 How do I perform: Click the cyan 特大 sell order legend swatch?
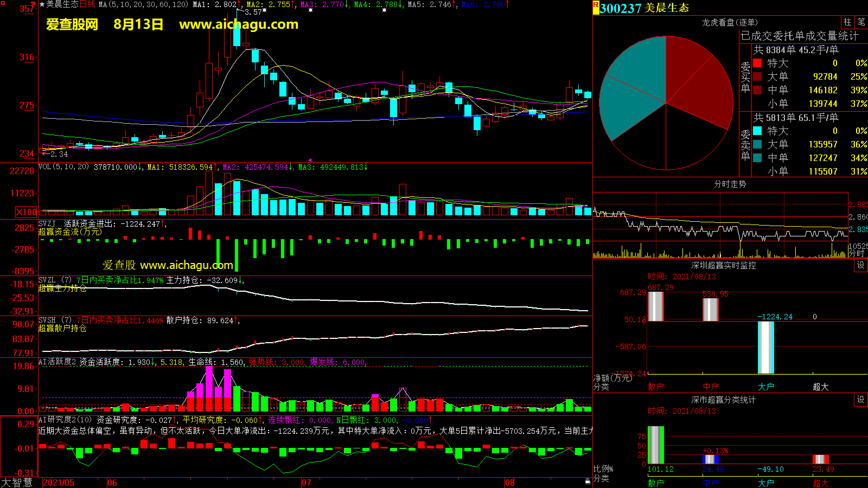[757, 131]
